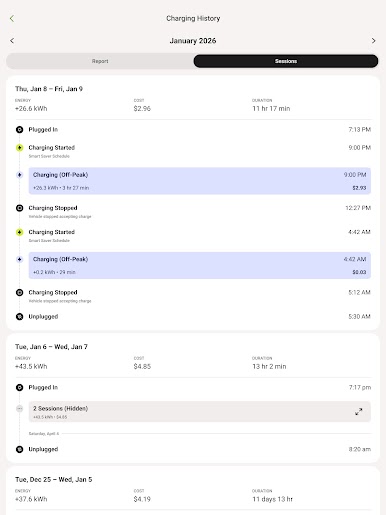Click the Plugged In icon at 7:17 pm
The image size is (386, 515).
20,387
